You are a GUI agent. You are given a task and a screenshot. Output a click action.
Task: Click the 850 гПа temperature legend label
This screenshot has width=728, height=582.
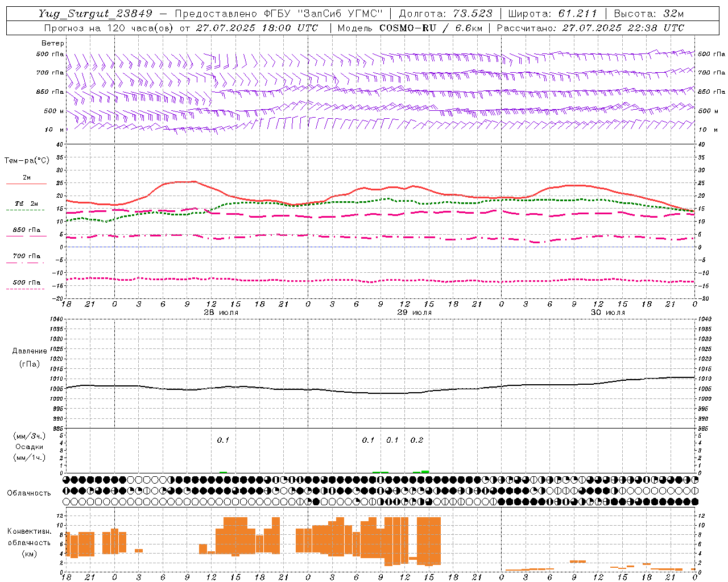(26, 230)
